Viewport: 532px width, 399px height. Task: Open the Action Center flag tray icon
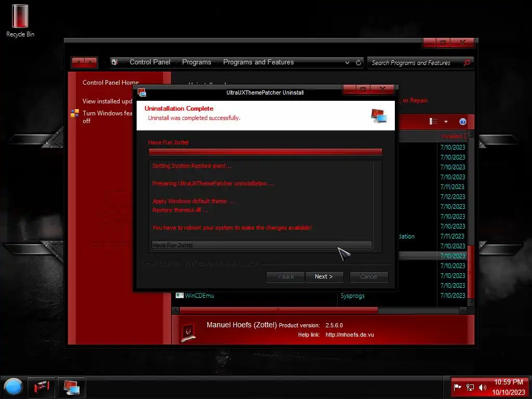click(457, 387)
